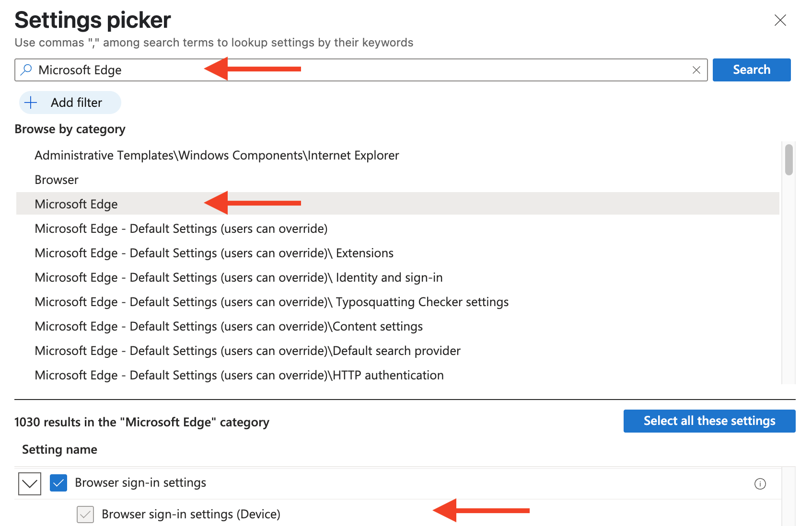
Task: Click the magnifier icon in search box
Action: coord(27,70)
